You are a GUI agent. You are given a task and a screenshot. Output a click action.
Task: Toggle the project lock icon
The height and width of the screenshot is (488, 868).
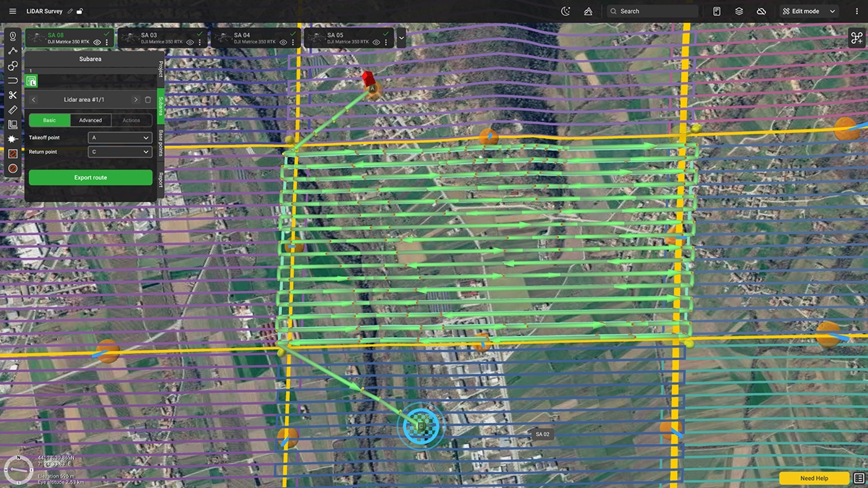80,11
